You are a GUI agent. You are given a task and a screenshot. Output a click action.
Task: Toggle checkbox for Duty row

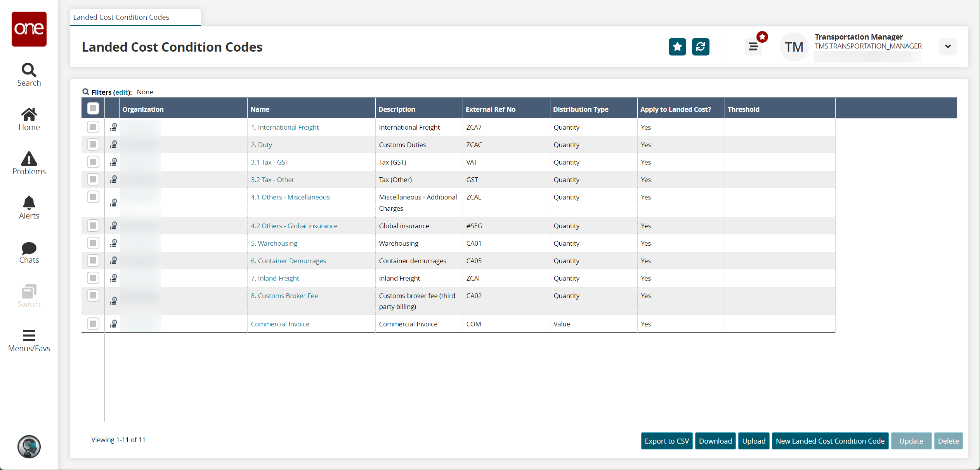tap(93, 144)
